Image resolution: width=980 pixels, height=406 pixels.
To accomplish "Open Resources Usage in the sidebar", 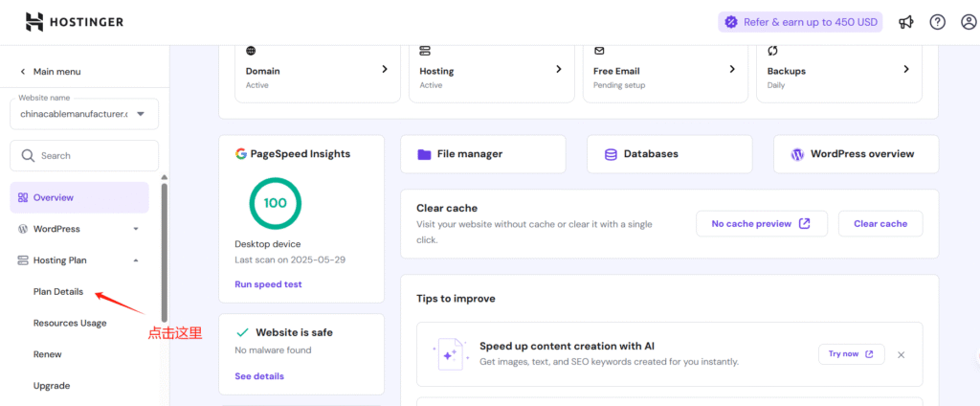I will [x=70, y=323].
